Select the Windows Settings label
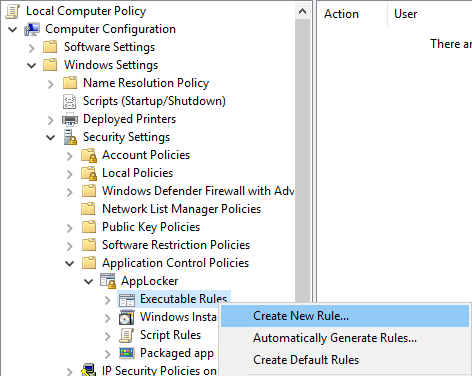This screenshot has height=376, width=472. click(111, 65)
